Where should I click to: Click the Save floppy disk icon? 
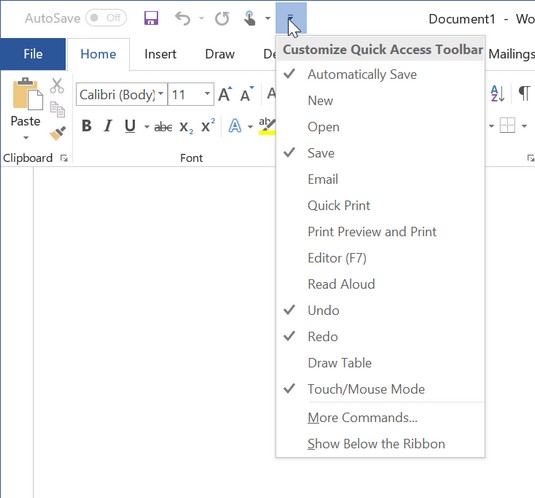point(151,18)
